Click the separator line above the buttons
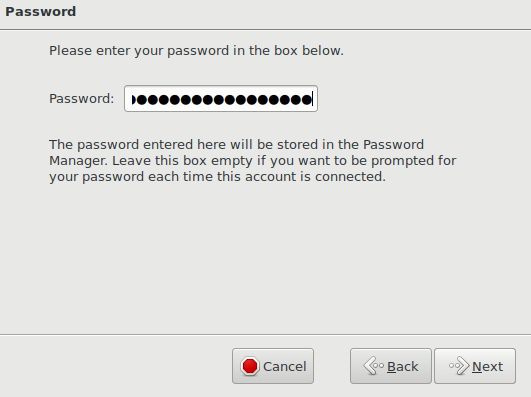 click(266, 335)
